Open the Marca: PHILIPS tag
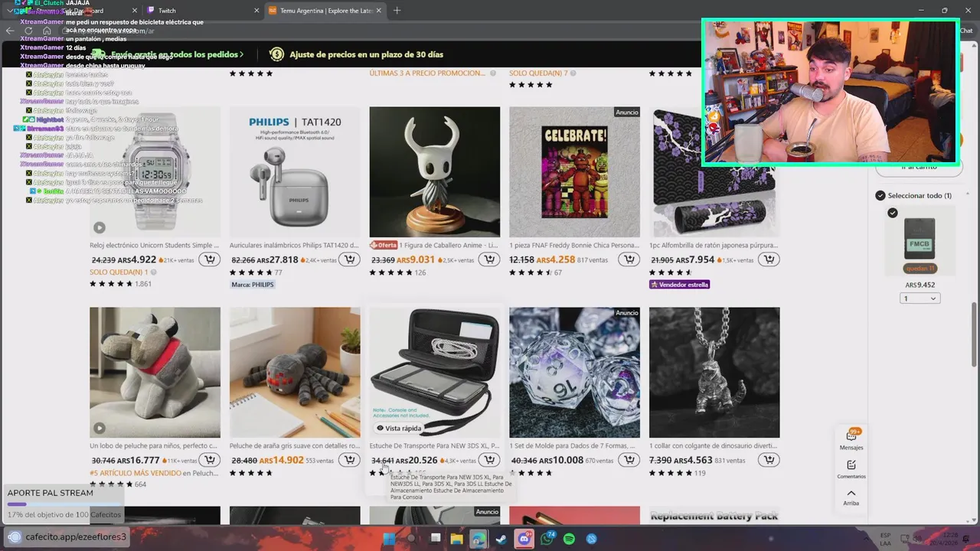 pyautogui.click(x=253, y=284)
